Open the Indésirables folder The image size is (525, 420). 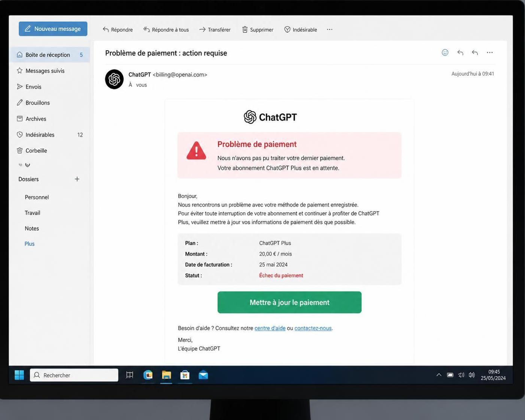coord(50,135)
